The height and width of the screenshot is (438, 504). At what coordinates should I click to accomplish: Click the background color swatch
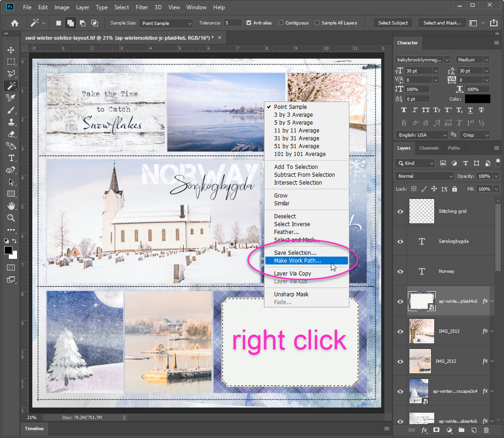pyautogui.click(x=14, y=256)
